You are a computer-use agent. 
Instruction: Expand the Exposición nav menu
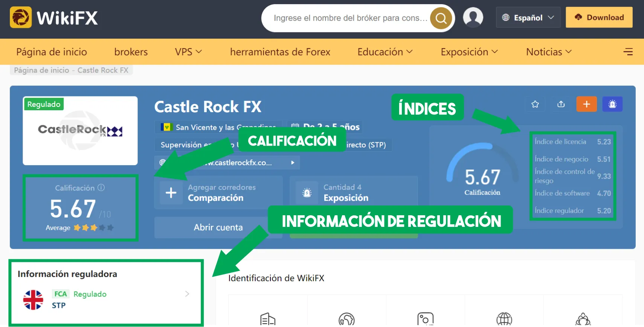(469, 52)
